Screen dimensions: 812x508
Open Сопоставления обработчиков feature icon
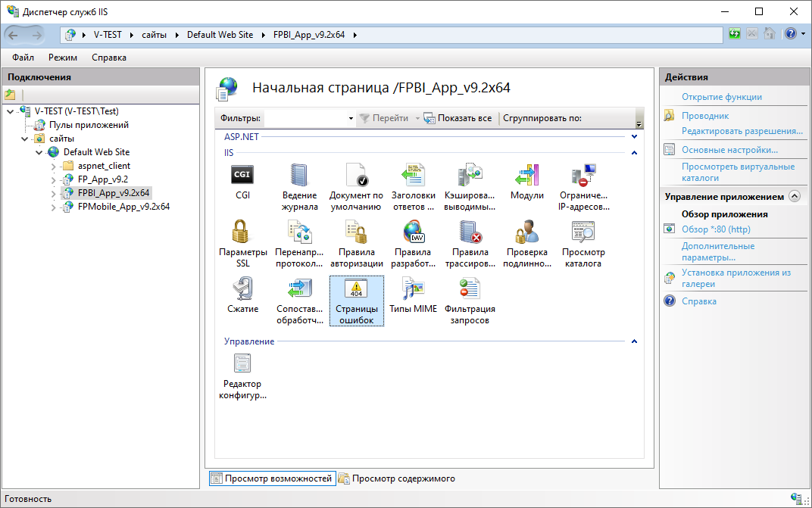point(299,288)
